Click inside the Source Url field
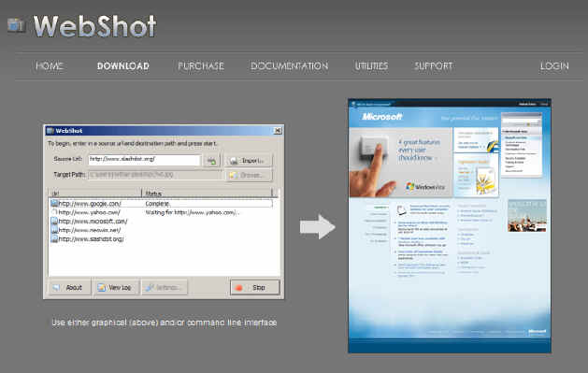The image size is (588, 373). tap(144, 160)
